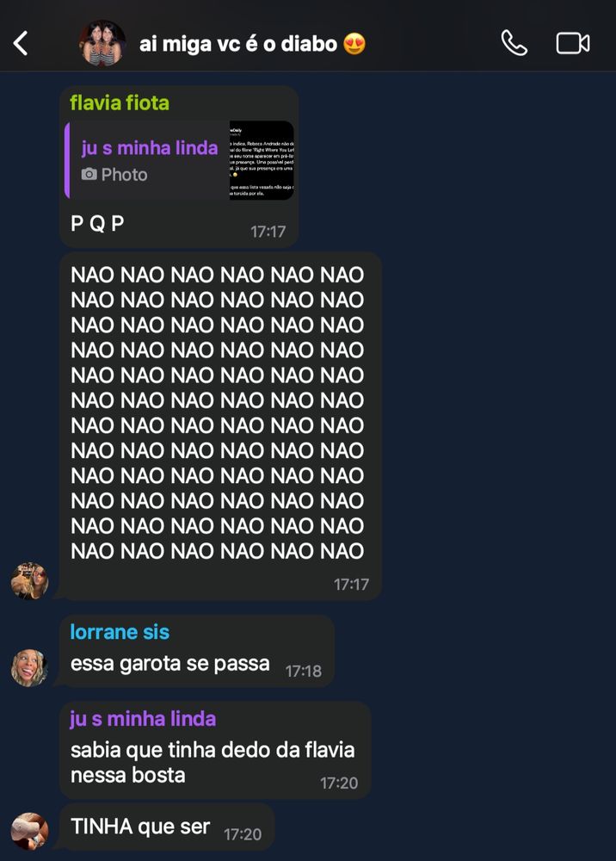Open the group avatar in the header
This screenshot has height=861, width=616.
103,43
